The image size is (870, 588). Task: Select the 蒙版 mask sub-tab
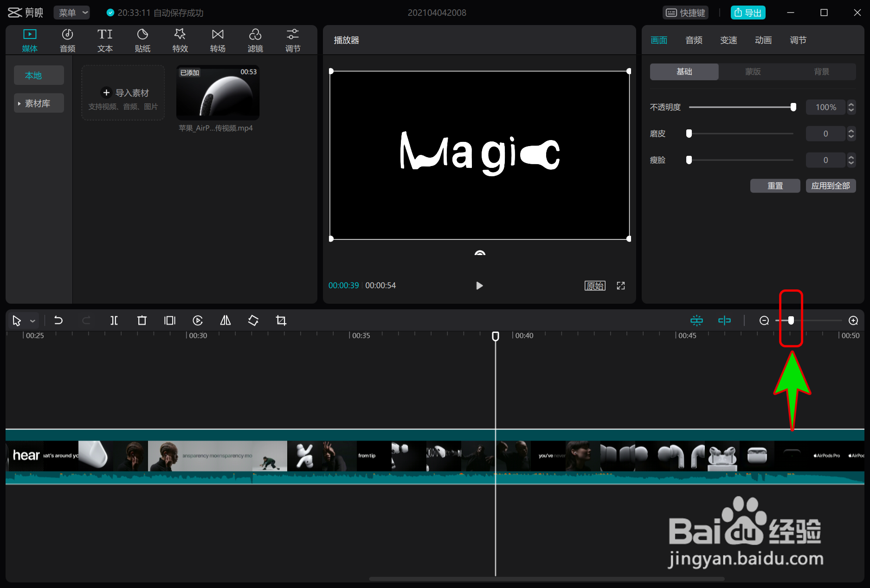(x=753, y=71)
